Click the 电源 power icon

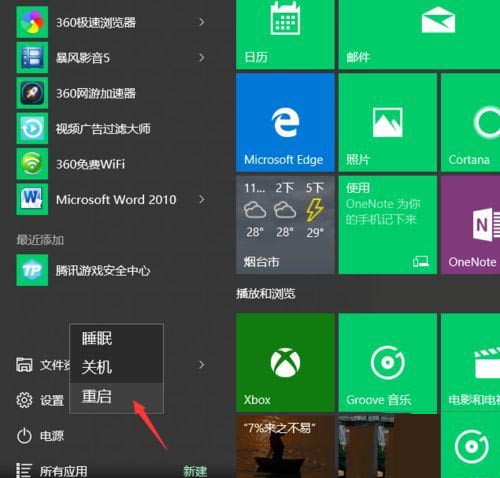pyautogui.click(x=24, y=436)
